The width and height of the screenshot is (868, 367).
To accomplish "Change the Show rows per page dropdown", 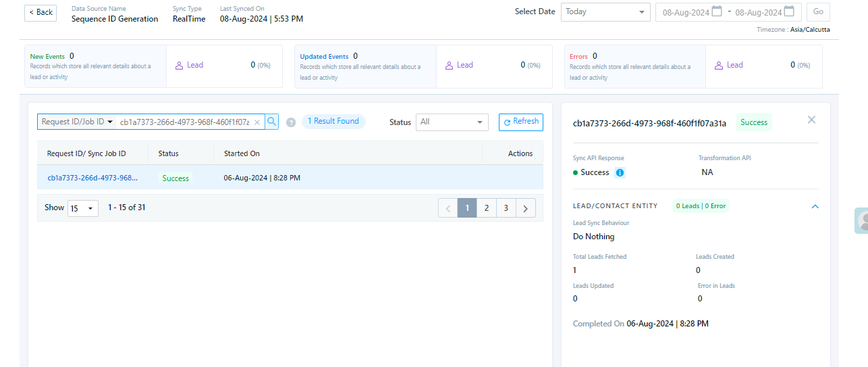I will coord(83,208).
